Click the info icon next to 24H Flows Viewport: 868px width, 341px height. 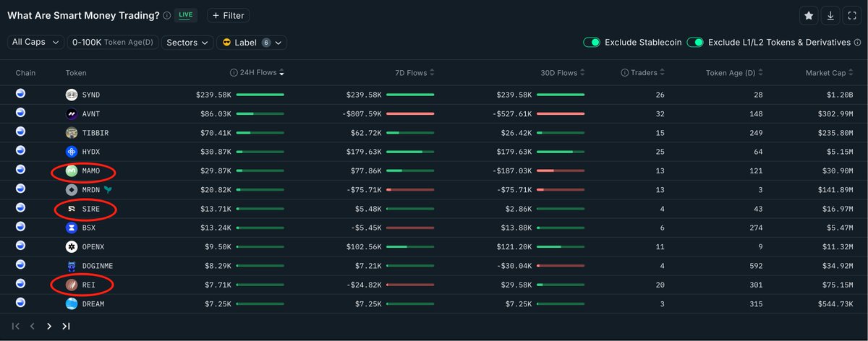[234, 73]
